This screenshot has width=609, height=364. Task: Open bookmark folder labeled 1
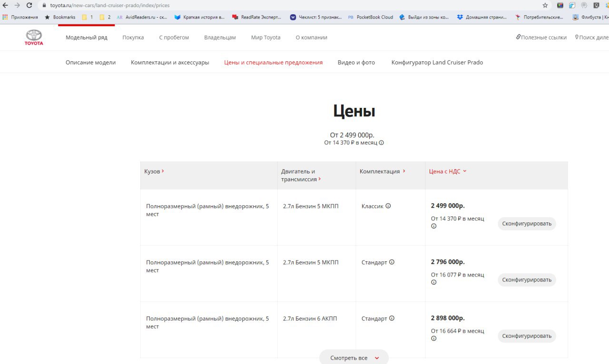pyautogui.click(x=87, y=17)
